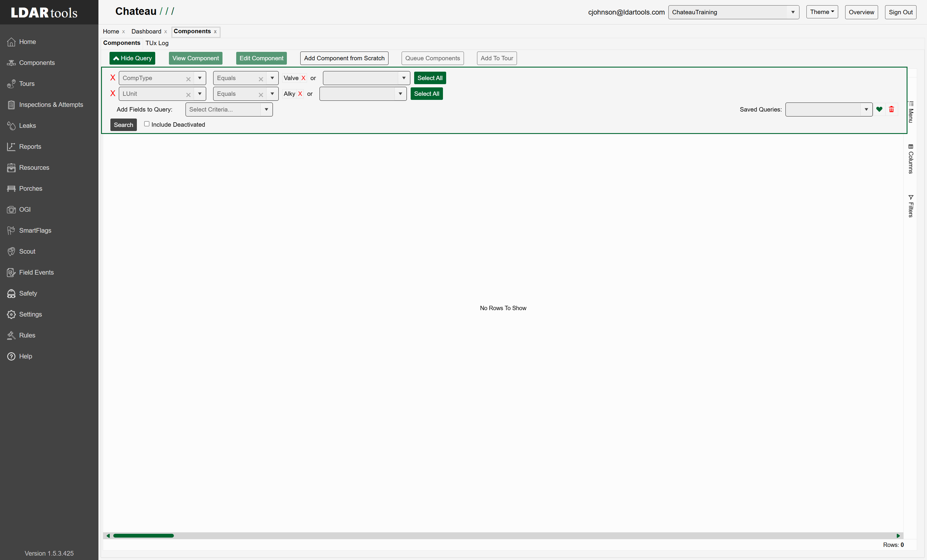Image resolution: width=927 pixels, height=560 pixels.
Task: Open SmartFlags section
Action: point(35,231)
